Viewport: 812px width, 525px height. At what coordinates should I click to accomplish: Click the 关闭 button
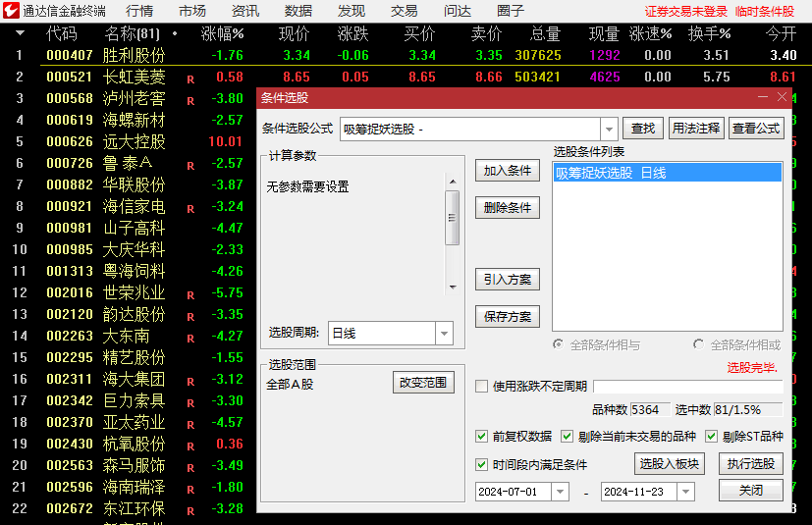[750, 491]
